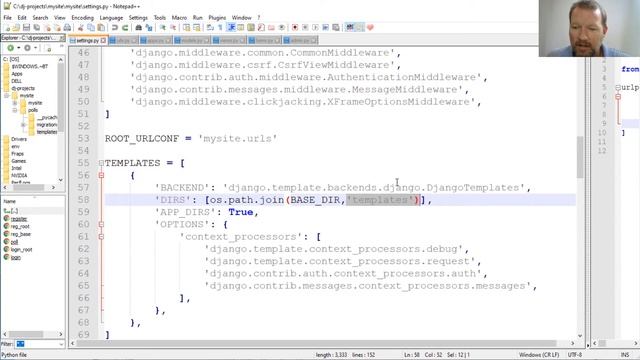Image resolution: width=640 pixels, height=360 pixels.
Task: Click the red Start Recording macro icon
Action: pos(295,28)
